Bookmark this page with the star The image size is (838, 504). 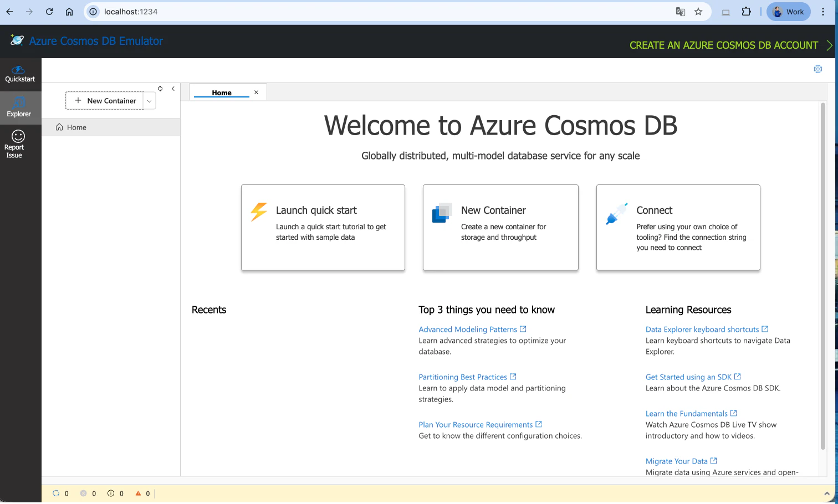698,12
